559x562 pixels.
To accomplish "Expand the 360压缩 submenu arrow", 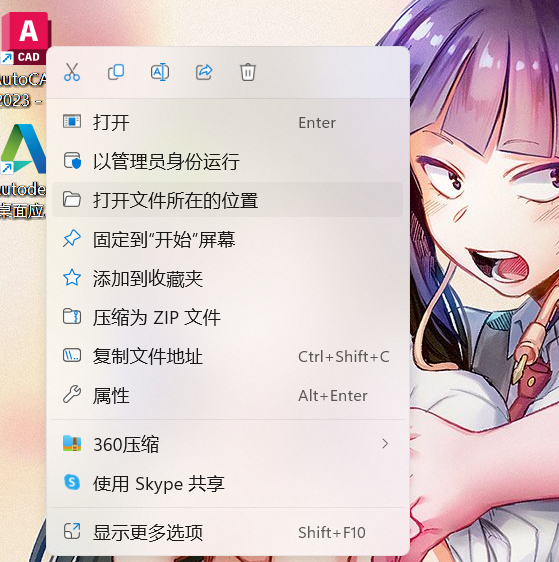I will [x=385, y=444].
